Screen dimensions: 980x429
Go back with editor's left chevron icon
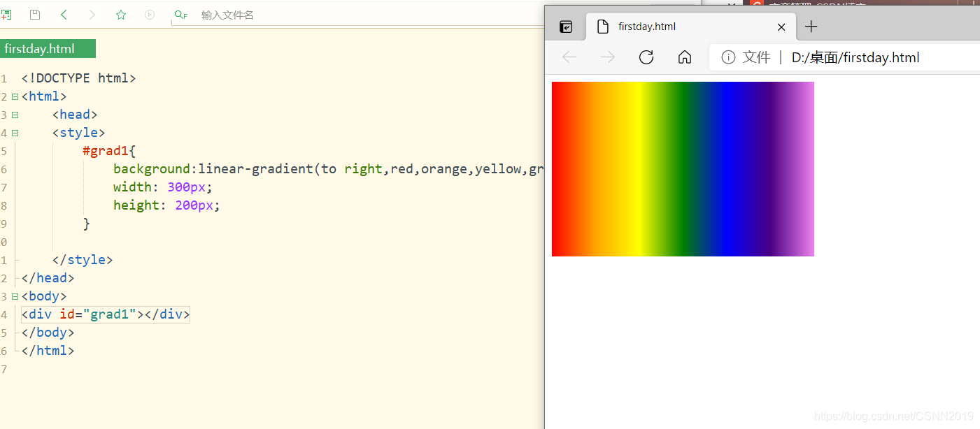point(64,15)
